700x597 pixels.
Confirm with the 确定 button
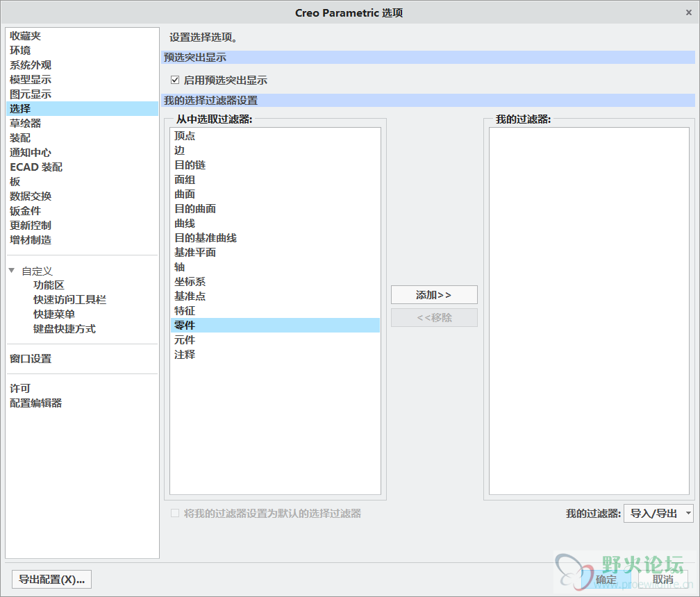coord(606,579)
